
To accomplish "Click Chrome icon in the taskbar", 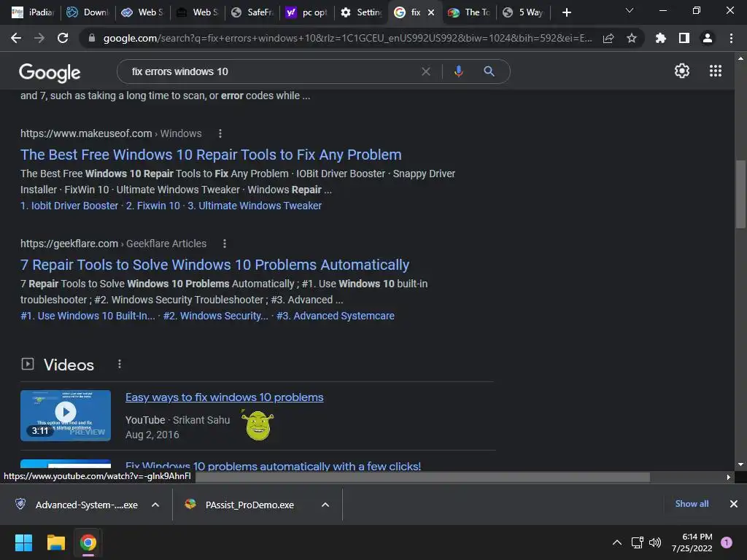I will [88, 542].
